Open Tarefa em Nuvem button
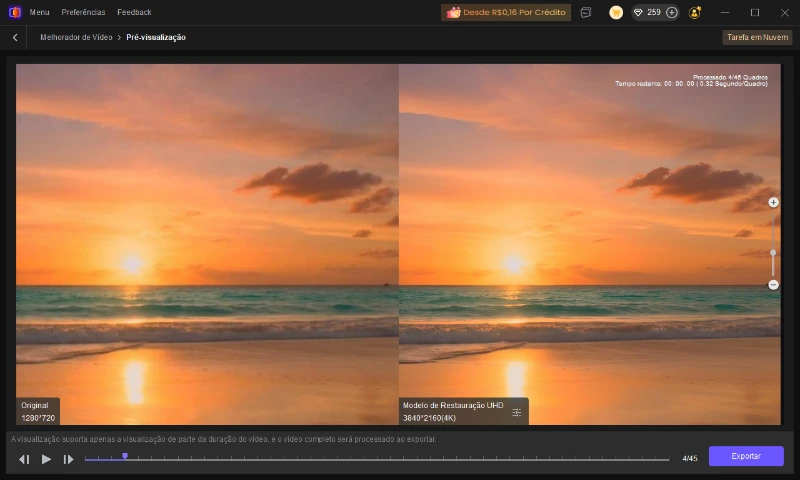Image resolution: width=800 pixels, height=480 pixels. point(757,37)
